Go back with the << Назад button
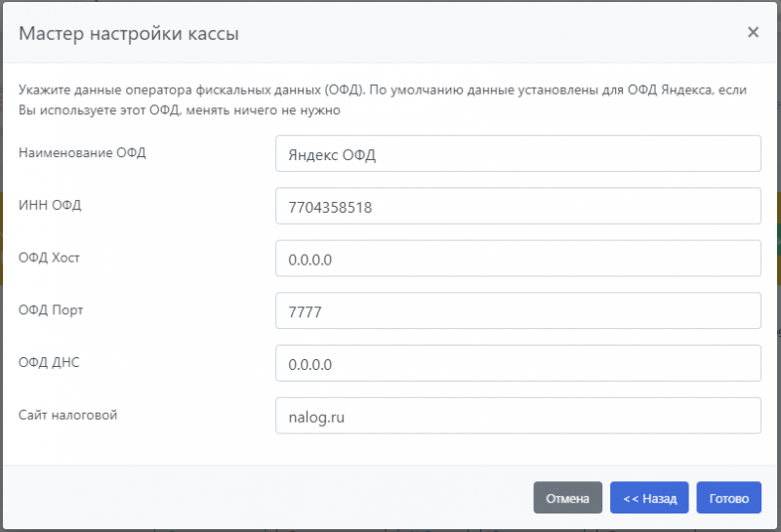This screenshot has width=781, height=532. tap(649, 498)
